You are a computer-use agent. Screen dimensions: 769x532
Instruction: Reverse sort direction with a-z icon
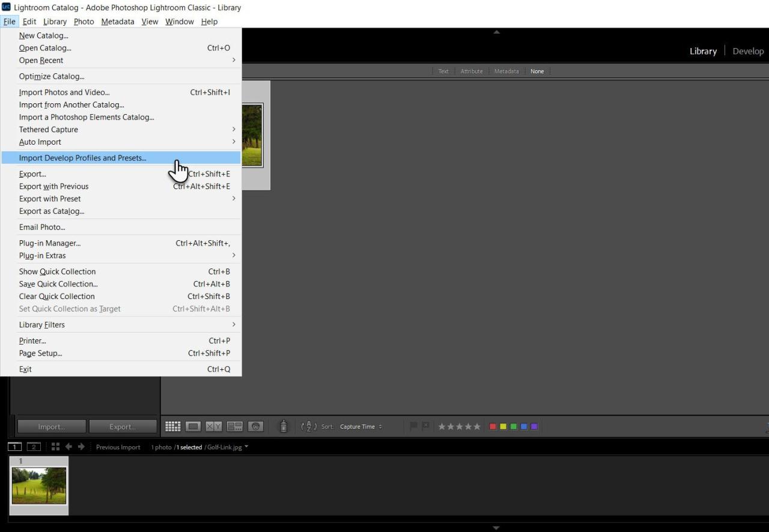[308, 426]
